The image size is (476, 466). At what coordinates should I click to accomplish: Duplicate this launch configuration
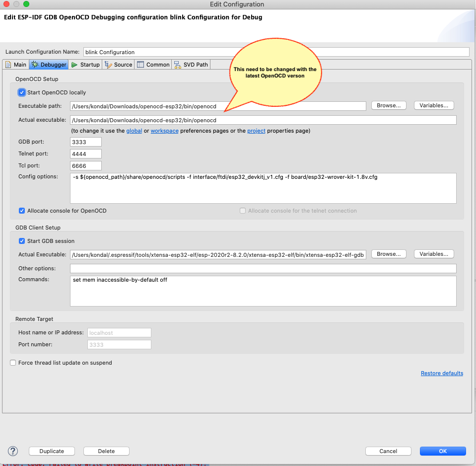tap(52, 451)
